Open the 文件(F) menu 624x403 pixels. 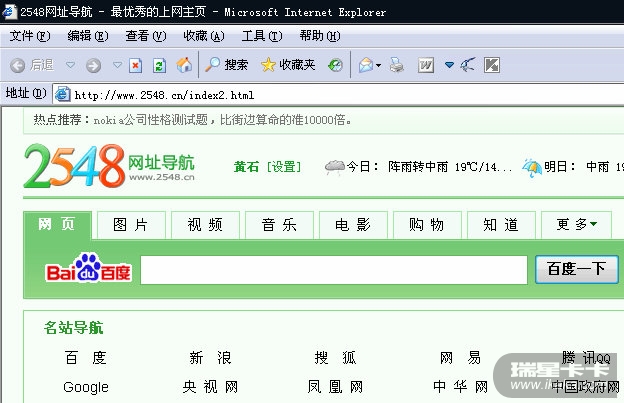click(30, 36)
